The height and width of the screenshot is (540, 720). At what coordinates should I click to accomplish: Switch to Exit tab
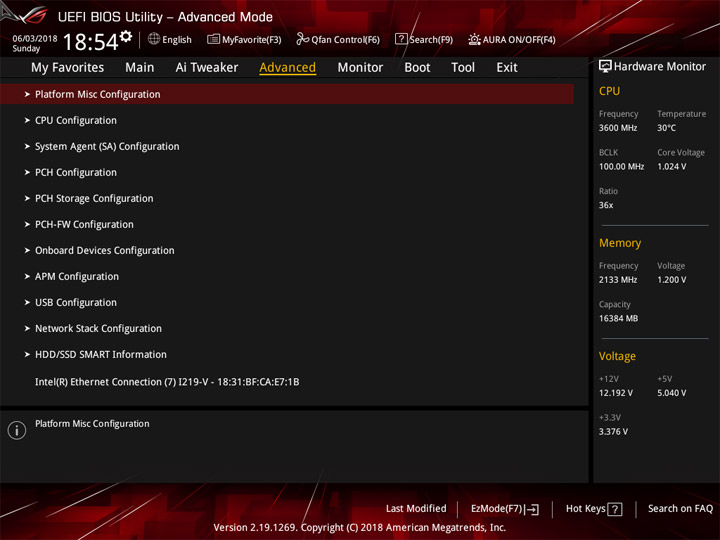(x=507, y=68)
